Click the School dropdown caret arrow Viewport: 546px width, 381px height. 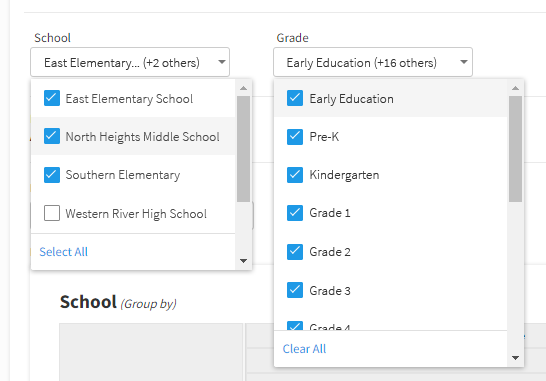click(221, 62)
